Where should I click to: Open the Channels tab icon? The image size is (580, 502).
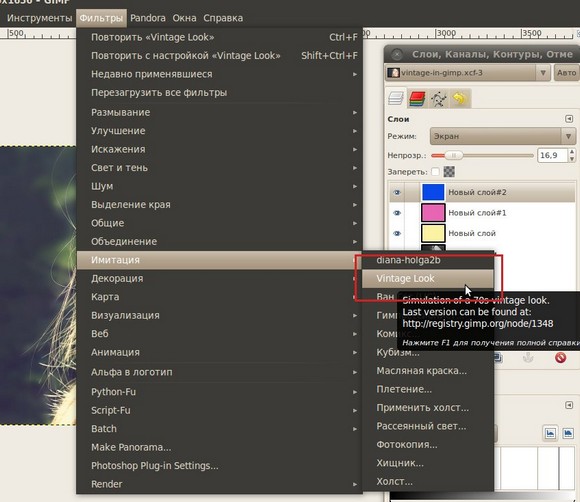click(x=417, y=99)
